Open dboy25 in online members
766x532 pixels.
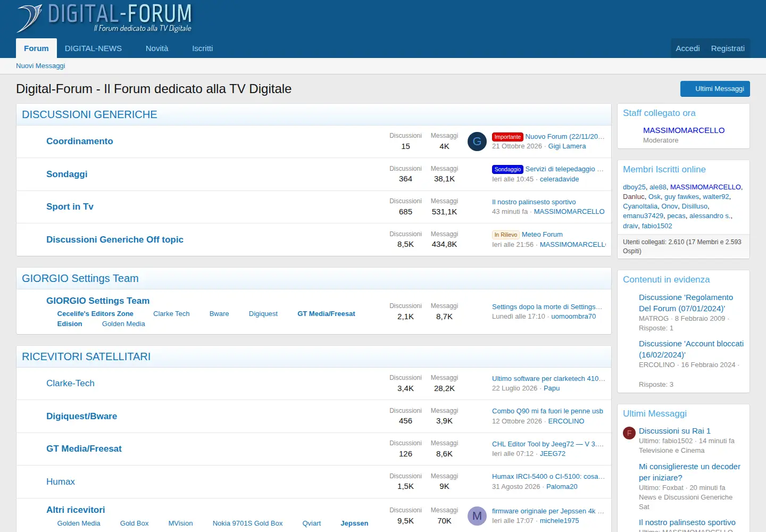click(634, 187)
